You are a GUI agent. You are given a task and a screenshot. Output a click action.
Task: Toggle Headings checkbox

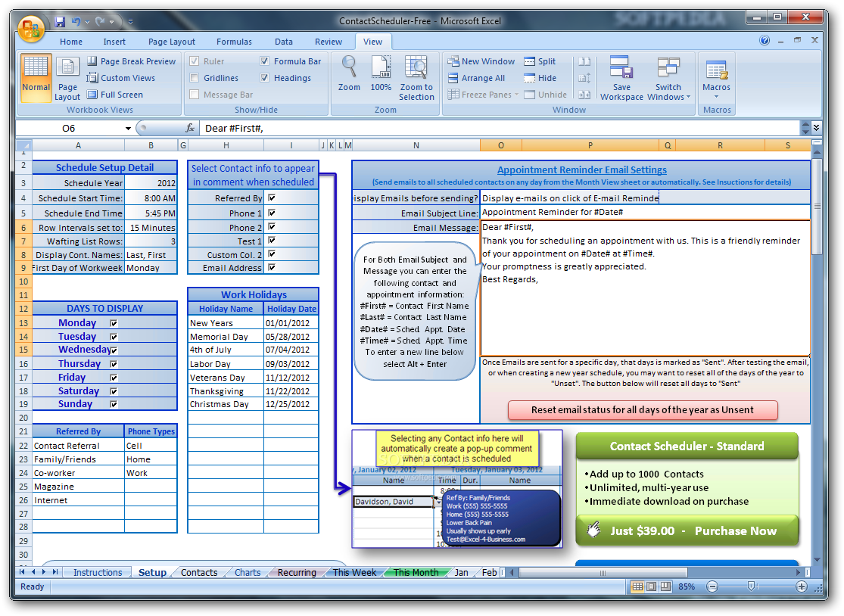[x=264, y=78]
